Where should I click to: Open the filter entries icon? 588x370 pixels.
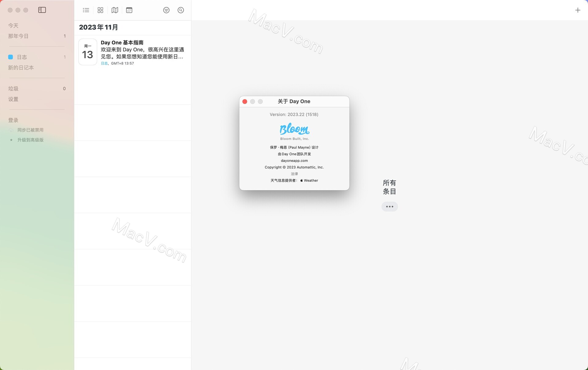click(x=166, y=10)
